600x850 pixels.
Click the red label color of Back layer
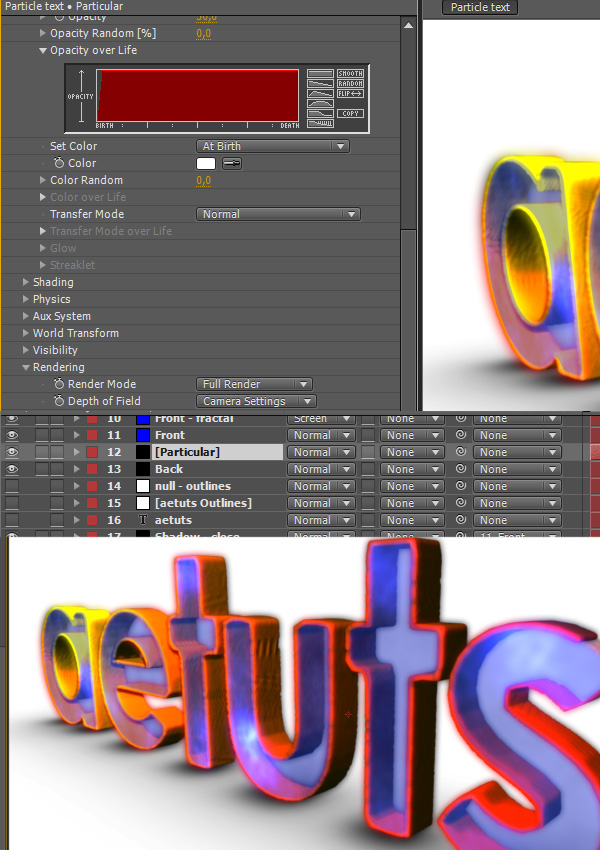pos(92,469)
